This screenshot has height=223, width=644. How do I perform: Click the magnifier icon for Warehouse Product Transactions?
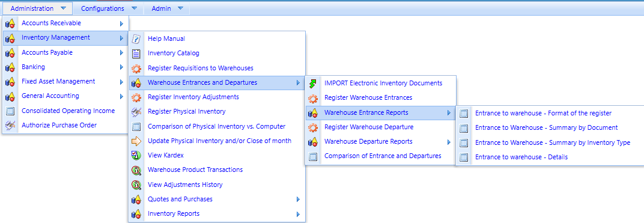point(136,170)
